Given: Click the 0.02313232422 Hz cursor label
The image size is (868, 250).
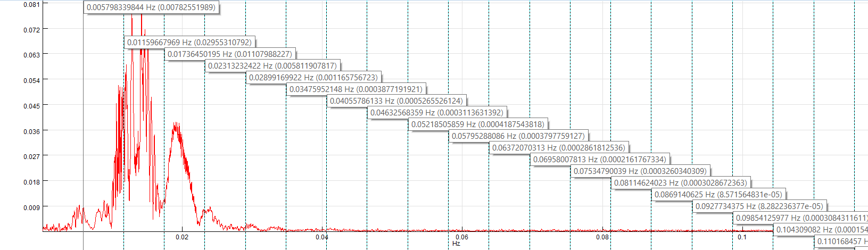Looking at the screenshot, I should (x=272, y=66).
